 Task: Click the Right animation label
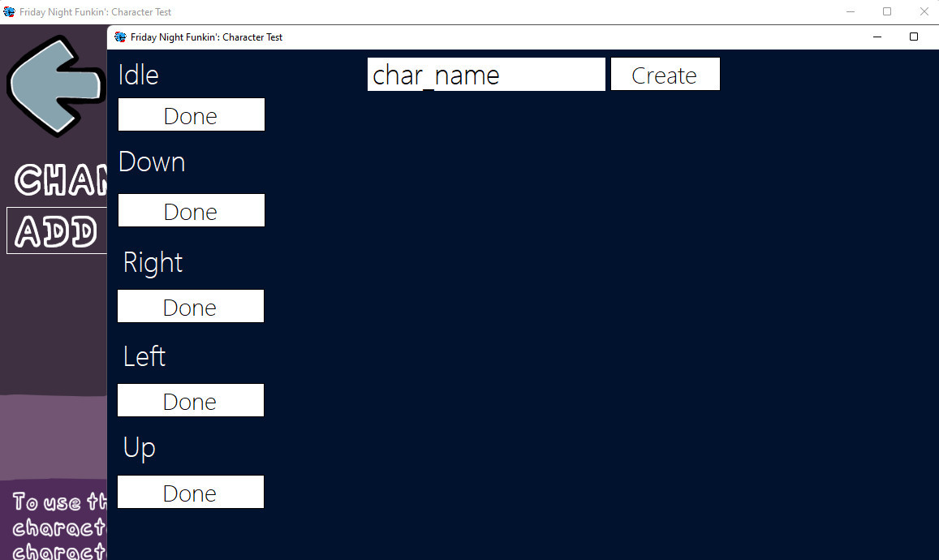tap(152, 262)
